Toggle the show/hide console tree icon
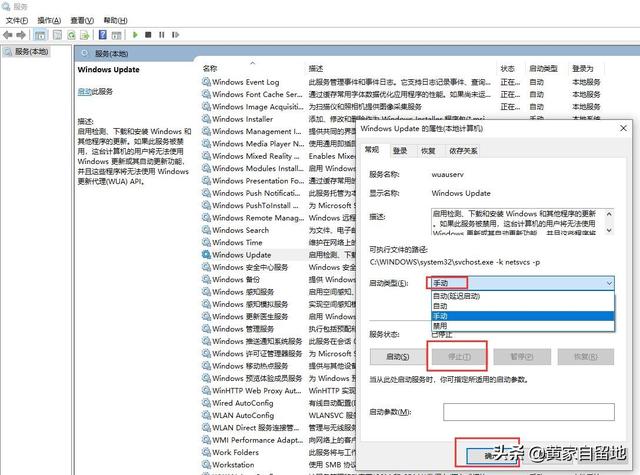The height and width of the screenshot is (475, 640). click(40, 35)
